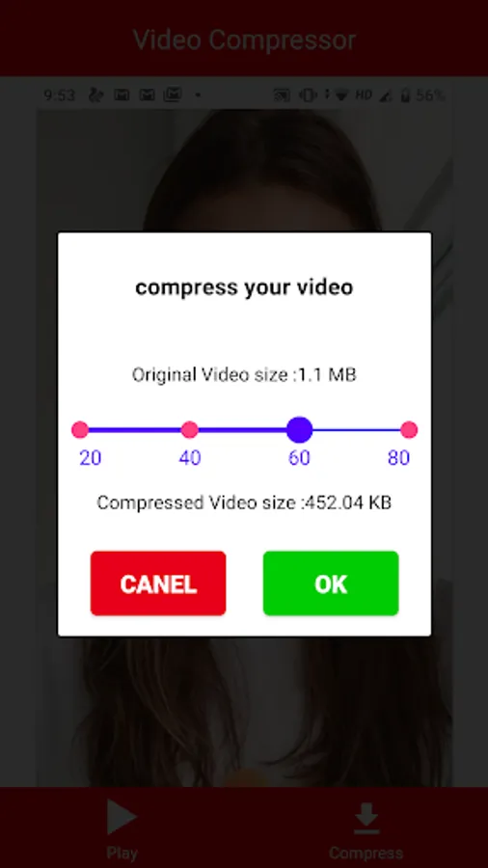Tap the first Gmail notification icon
Viewport: 488px width, 868px height.
point(122,95)
